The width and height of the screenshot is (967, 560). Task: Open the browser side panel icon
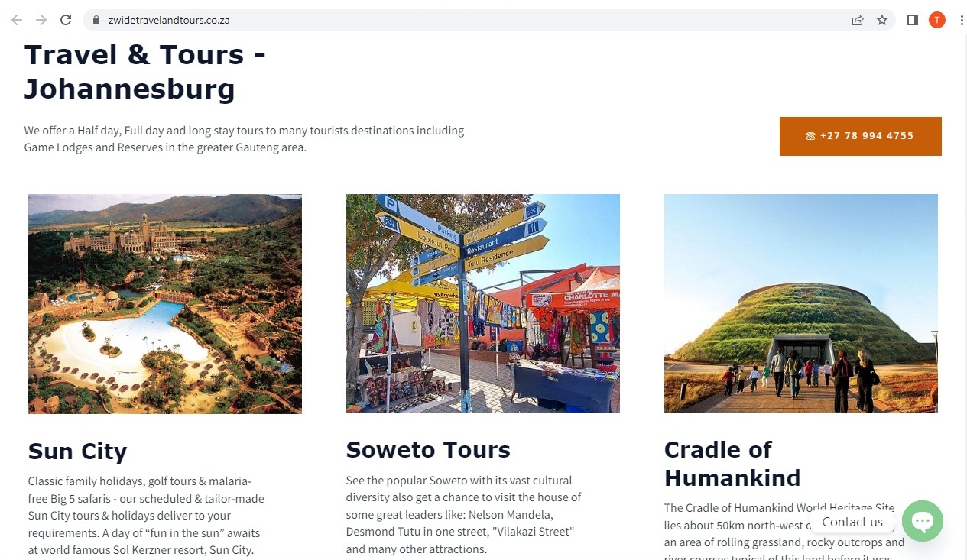tap(912, 19)
